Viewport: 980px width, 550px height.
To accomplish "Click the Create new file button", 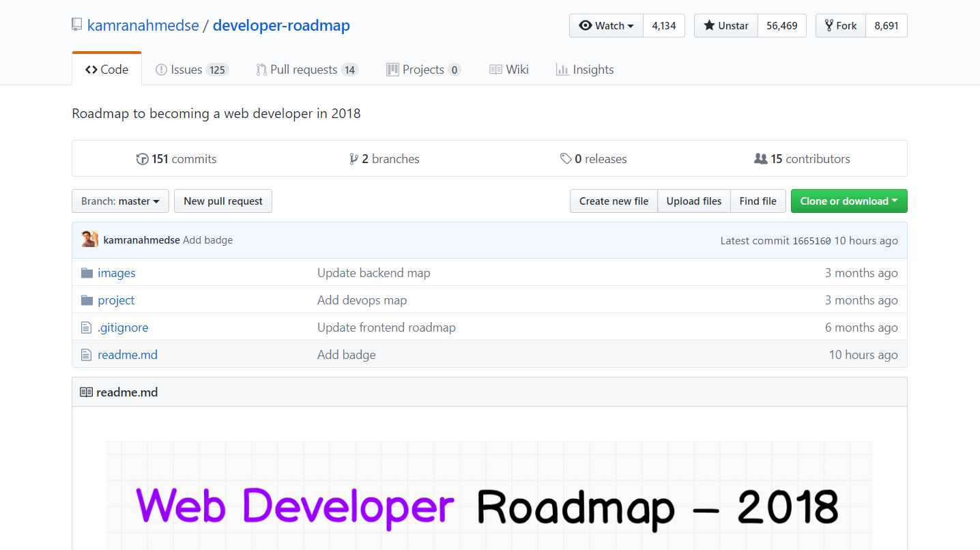I will 614,201.
